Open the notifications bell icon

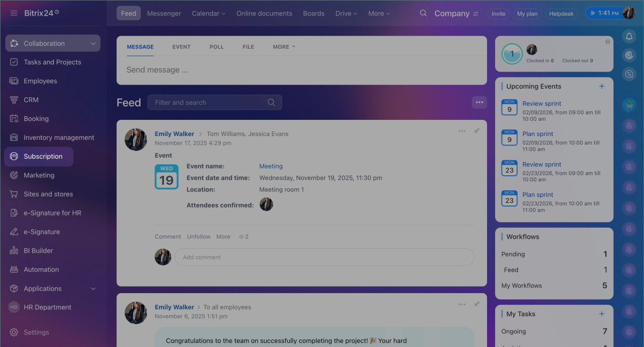629,36
